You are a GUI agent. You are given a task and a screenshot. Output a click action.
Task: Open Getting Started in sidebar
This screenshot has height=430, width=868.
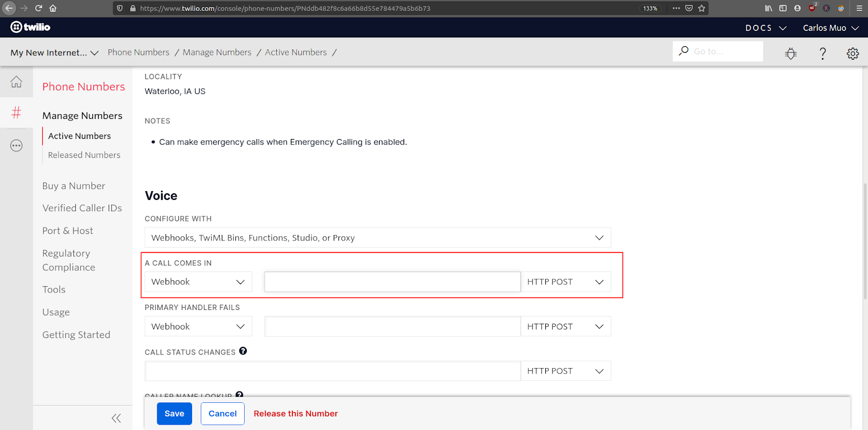pyautogui.click(x=76, y=334)
